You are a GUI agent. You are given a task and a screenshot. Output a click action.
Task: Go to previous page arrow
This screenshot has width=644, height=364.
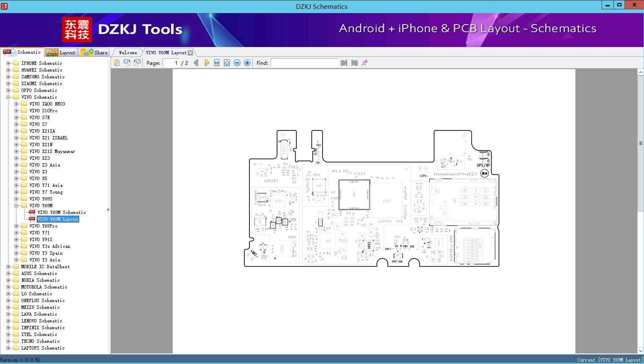click(x=196, y=63)
